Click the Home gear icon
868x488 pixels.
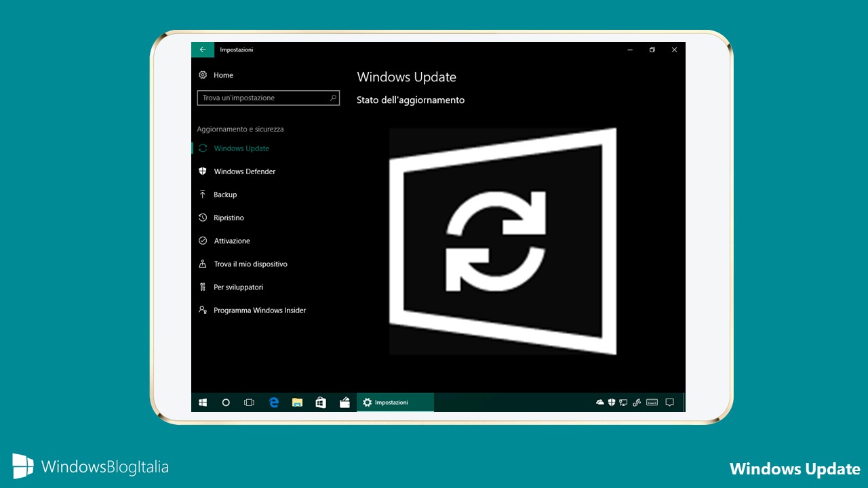point(202,75)
